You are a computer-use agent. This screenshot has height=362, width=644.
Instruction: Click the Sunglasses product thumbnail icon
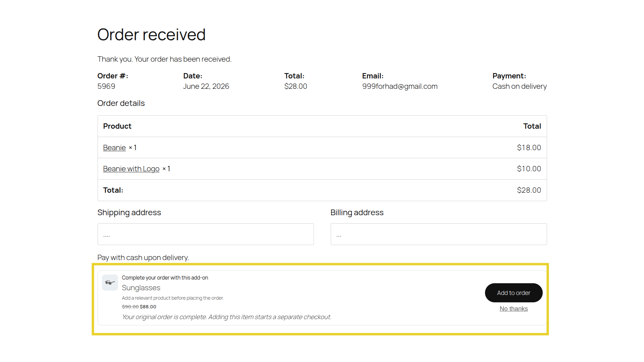(110, 283)
